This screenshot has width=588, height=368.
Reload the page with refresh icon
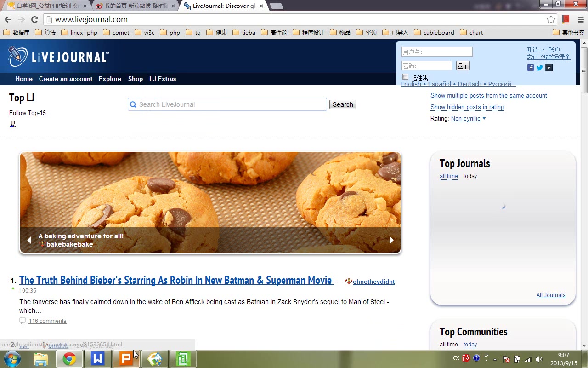pyautogui.click(x=34, y=19)
